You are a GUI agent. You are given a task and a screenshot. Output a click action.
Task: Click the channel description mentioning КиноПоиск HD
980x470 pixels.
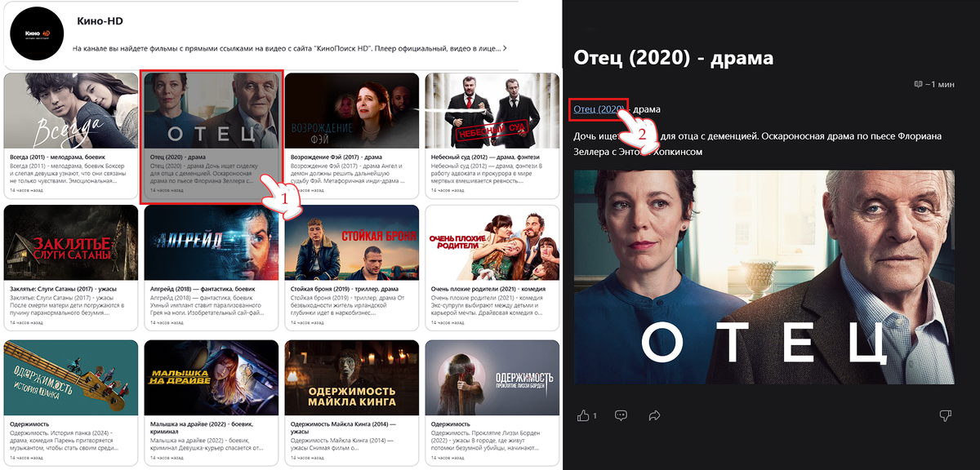(x=286, y=49)
